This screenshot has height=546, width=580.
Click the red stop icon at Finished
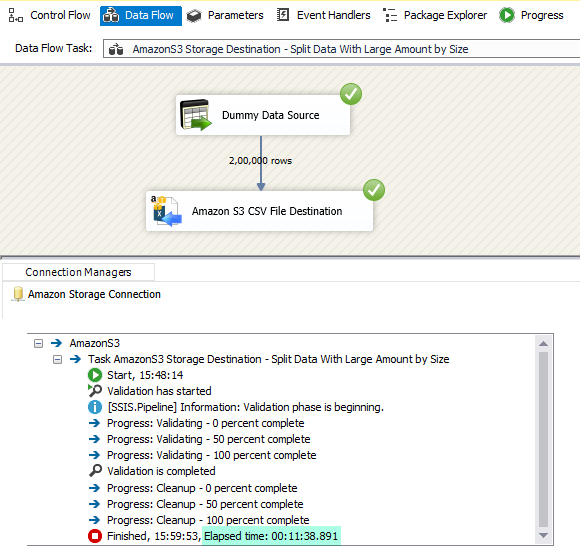[x=95, y=536]
